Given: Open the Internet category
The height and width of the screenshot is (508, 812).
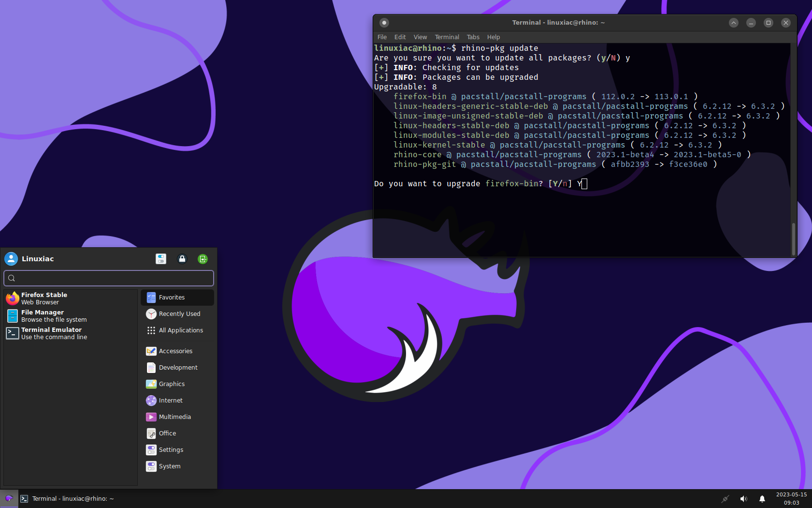Looking at the screenshot, I should pyautogui.click(x=177, y=401).
